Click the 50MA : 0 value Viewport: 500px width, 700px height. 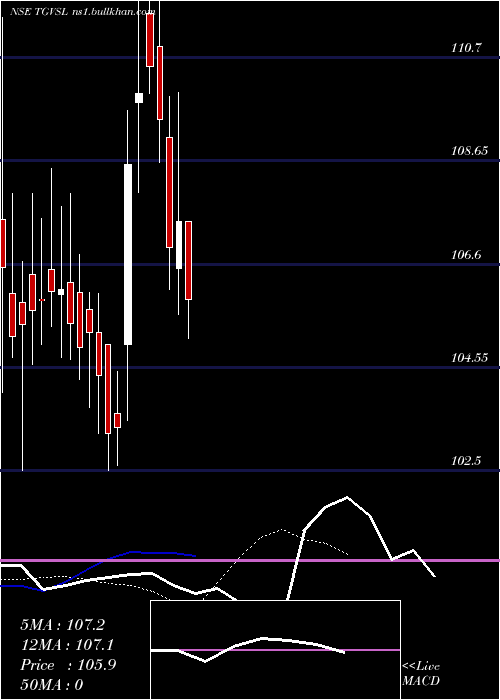point(52,685)
